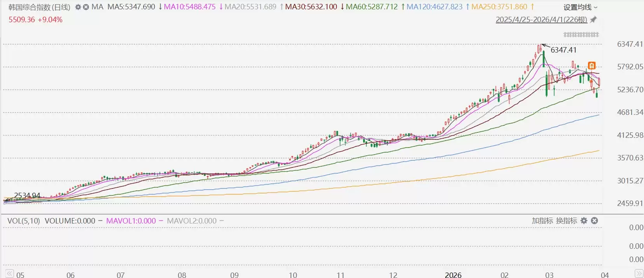Open the orange event note marker
644x278 pixels.
[x=591, y=65]
